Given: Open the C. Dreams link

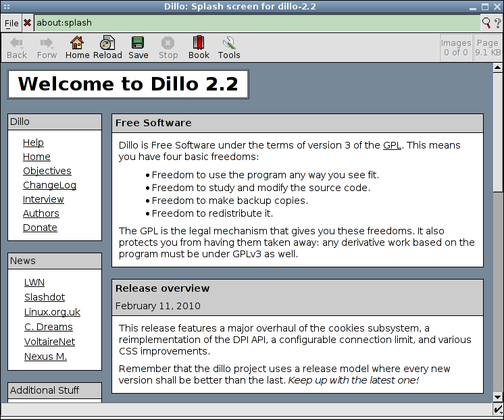Looking at the screenshot, I should 49,327.
